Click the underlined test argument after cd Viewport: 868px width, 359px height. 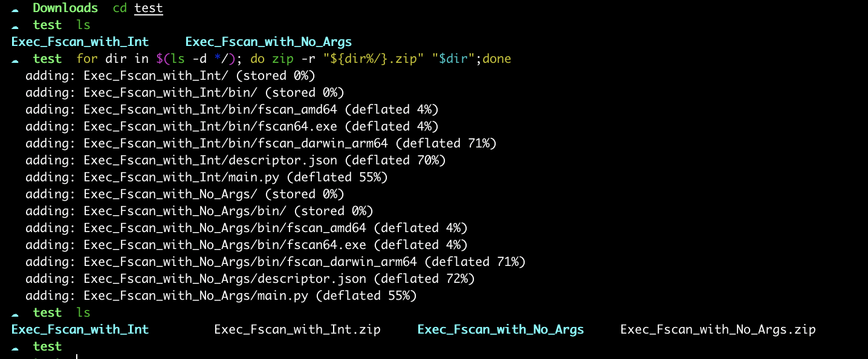coord(149,8)
